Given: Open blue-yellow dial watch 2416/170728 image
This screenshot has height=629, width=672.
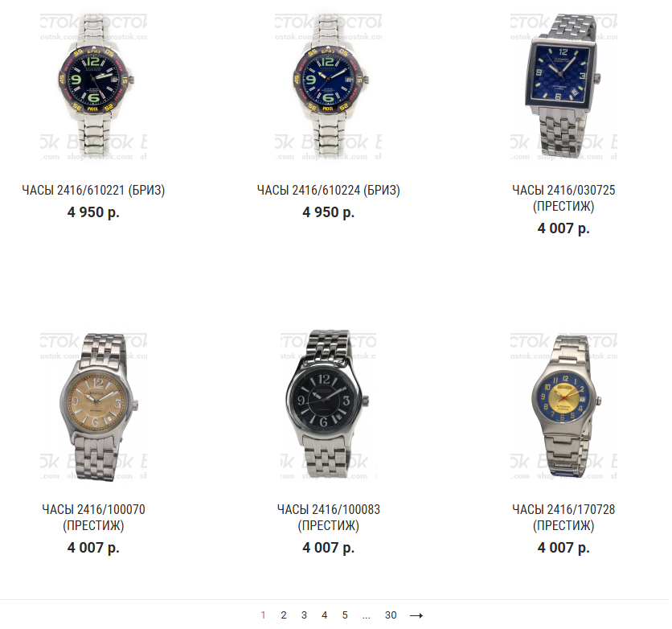Looking at the screenshot, I should coord(563,406).
